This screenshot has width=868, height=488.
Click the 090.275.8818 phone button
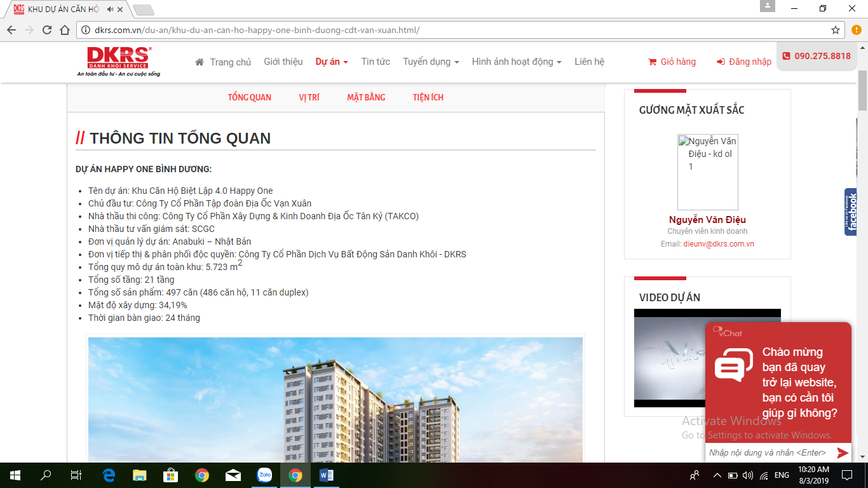point(817,56)
